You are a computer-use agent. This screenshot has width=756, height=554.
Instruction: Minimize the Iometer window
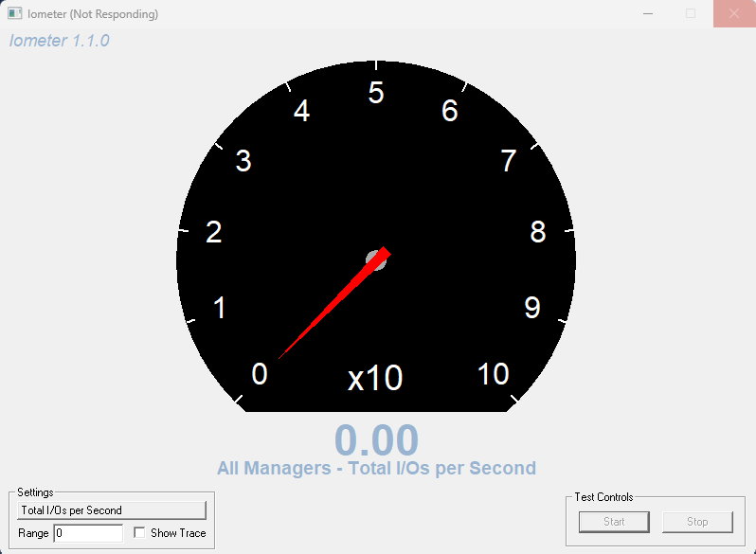click(x=648, y=14)
